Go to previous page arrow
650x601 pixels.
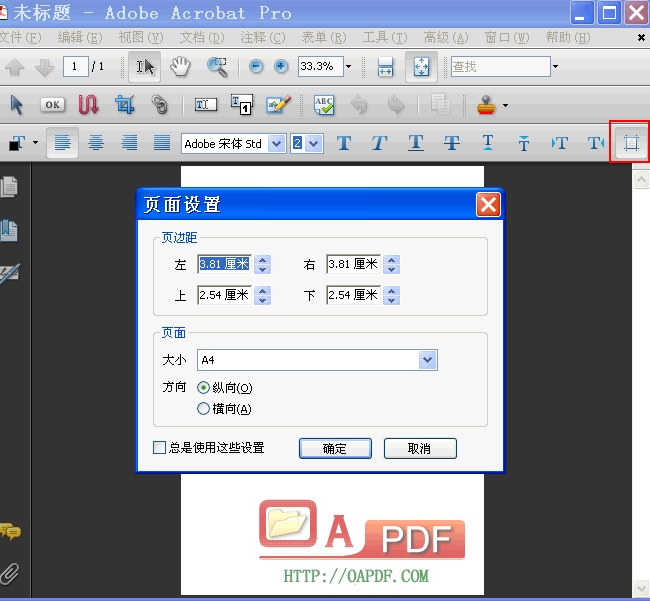tap(15, 67)
